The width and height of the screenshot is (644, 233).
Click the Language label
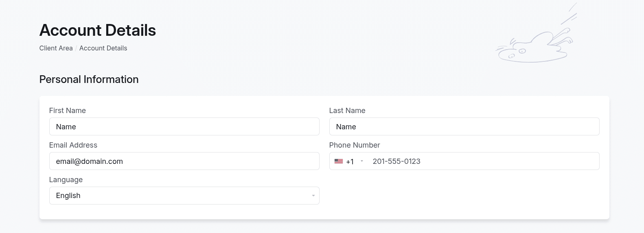point(66,180)
